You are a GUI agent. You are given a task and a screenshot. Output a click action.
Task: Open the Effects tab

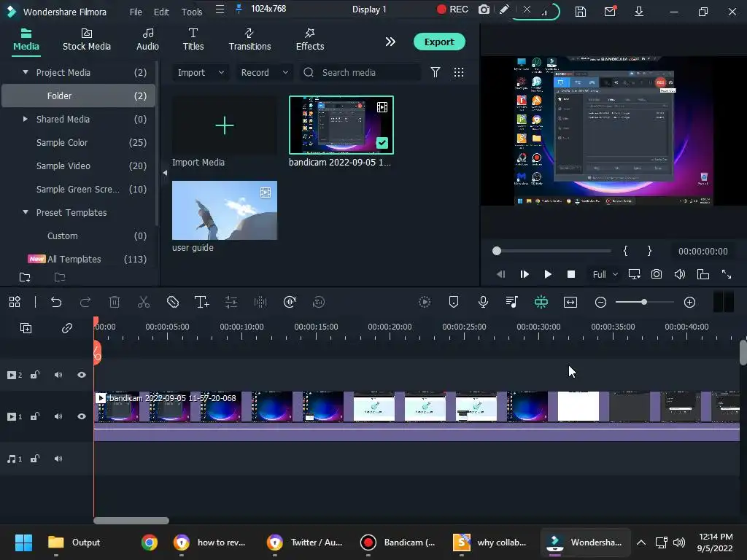click(309, 39)
